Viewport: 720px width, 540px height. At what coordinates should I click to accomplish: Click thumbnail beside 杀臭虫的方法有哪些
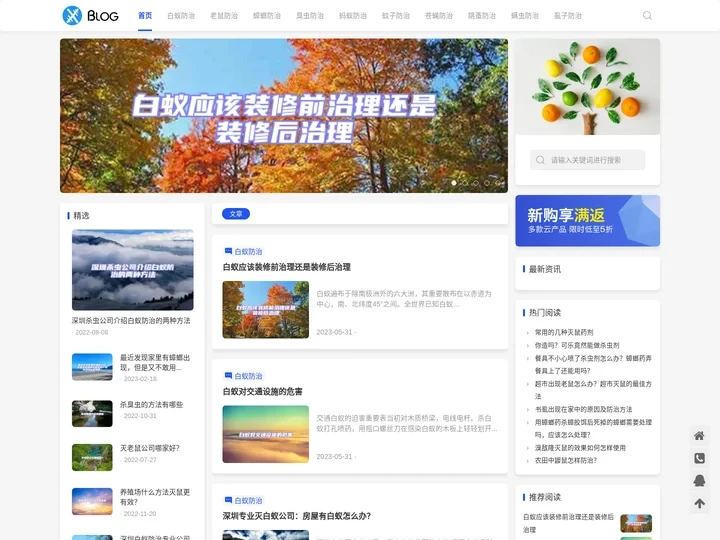pyautogui.click(x=92, y=413)
